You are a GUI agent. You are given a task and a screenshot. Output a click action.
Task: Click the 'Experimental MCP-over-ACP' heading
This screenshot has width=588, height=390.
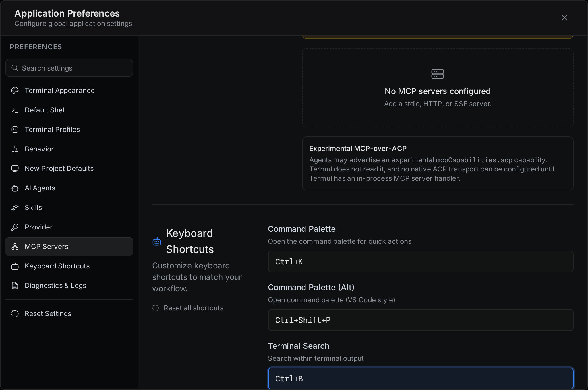tap(358, 149)
